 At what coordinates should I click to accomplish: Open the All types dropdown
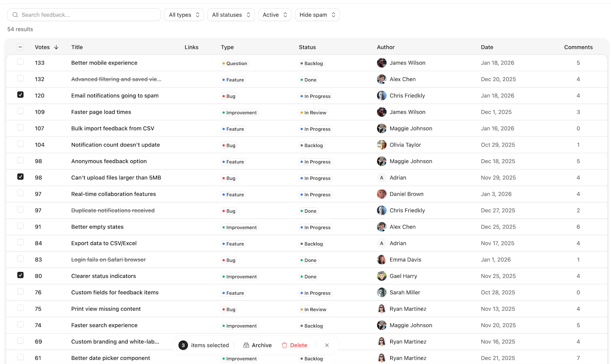click(x=184, y=15)
